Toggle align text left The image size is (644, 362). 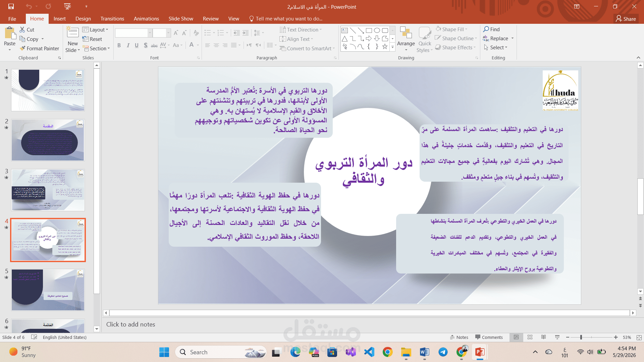pyautogui.click(x=208, y=45)
